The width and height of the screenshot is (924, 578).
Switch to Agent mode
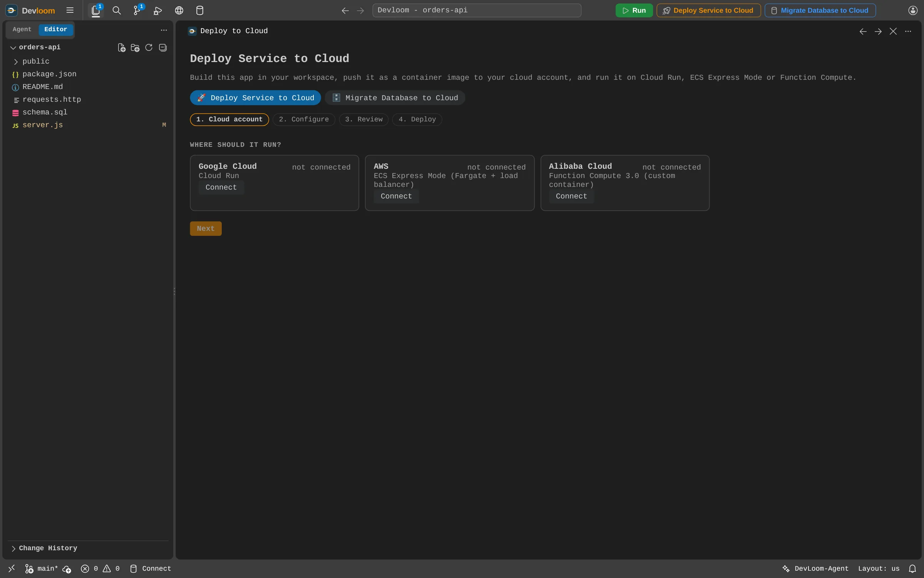click(x=22, y=29)
